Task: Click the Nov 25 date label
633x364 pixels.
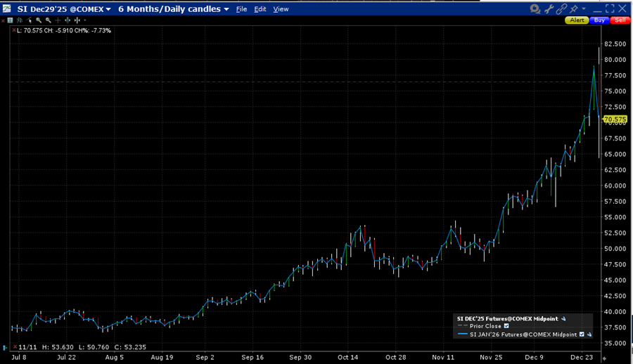Action: tap(491, 358)
